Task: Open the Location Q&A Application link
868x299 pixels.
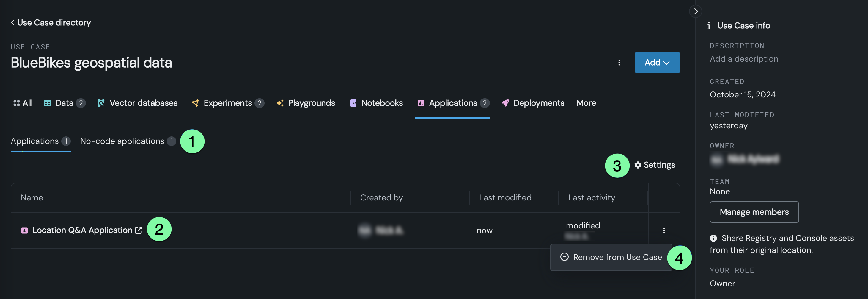Action: click(82, 231)
